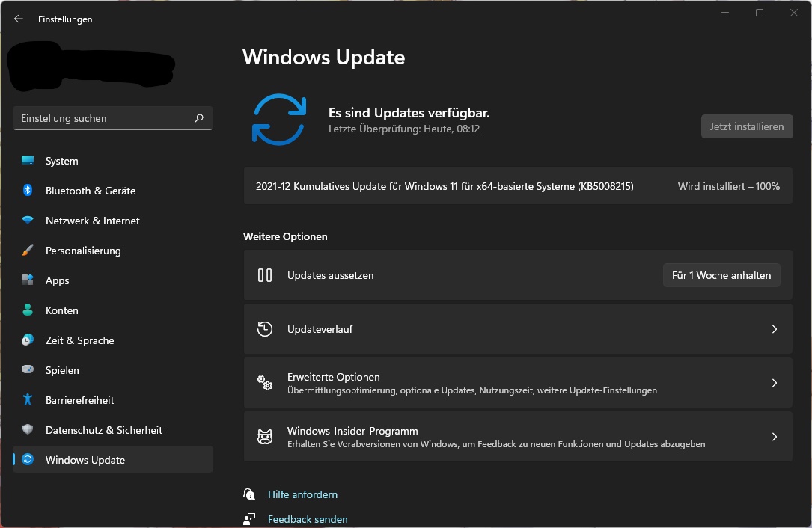Click the Apps grid icon
Image resolution: width=812 pixels, height=528 pixels.
coord(28,280)
